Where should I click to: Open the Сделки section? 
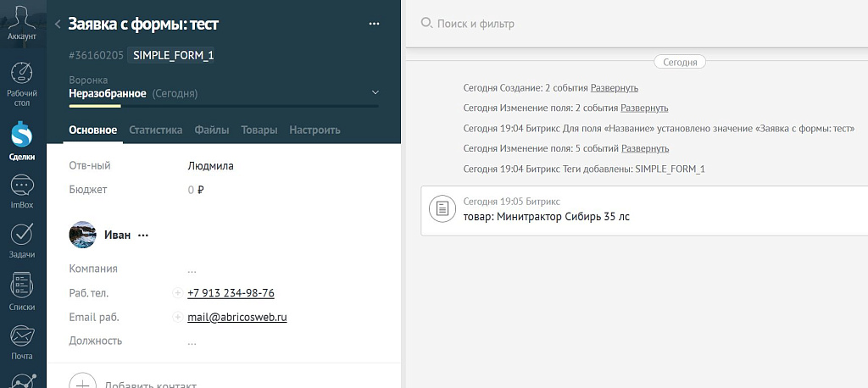click(22, 141)
